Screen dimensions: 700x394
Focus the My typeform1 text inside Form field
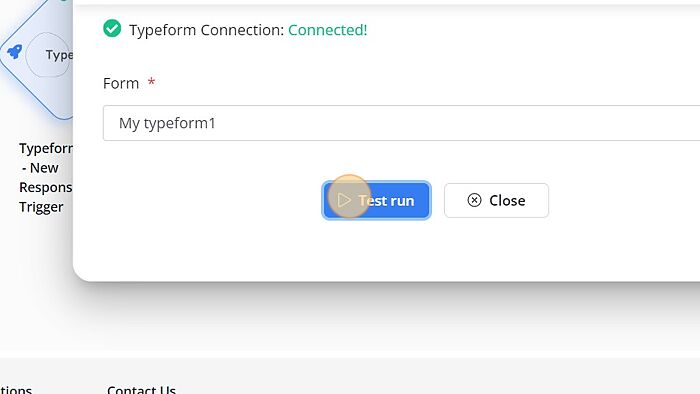point(167,123)
